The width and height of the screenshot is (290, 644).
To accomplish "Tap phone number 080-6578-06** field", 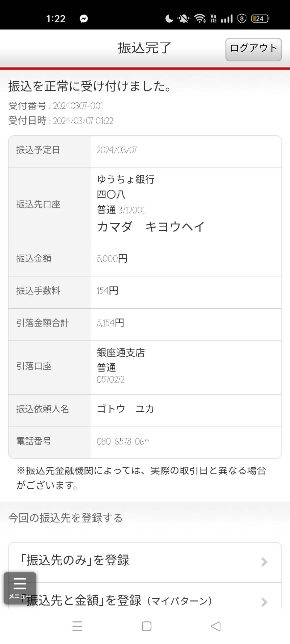I will [123, 442].
